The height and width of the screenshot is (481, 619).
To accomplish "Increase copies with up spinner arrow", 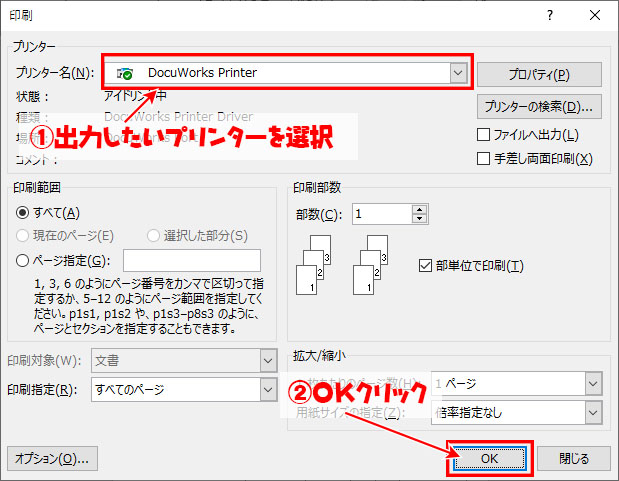I will pos(420,209).
